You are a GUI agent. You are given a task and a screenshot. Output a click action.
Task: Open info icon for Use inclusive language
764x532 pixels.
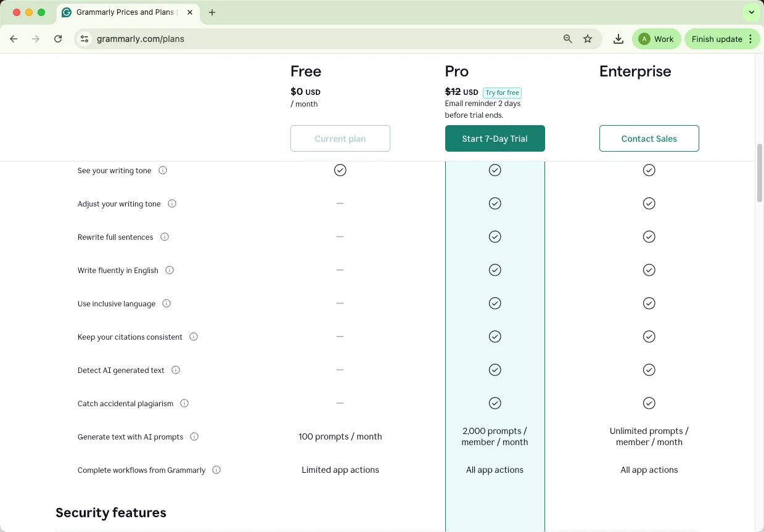click(x=166, y=303)
